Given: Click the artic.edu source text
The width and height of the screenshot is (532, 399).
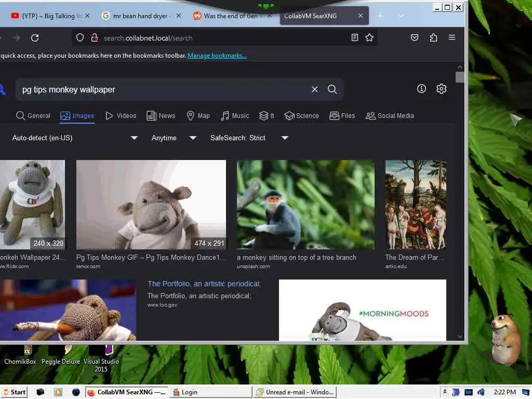Looking at the screenshot, I should point(396,267).
